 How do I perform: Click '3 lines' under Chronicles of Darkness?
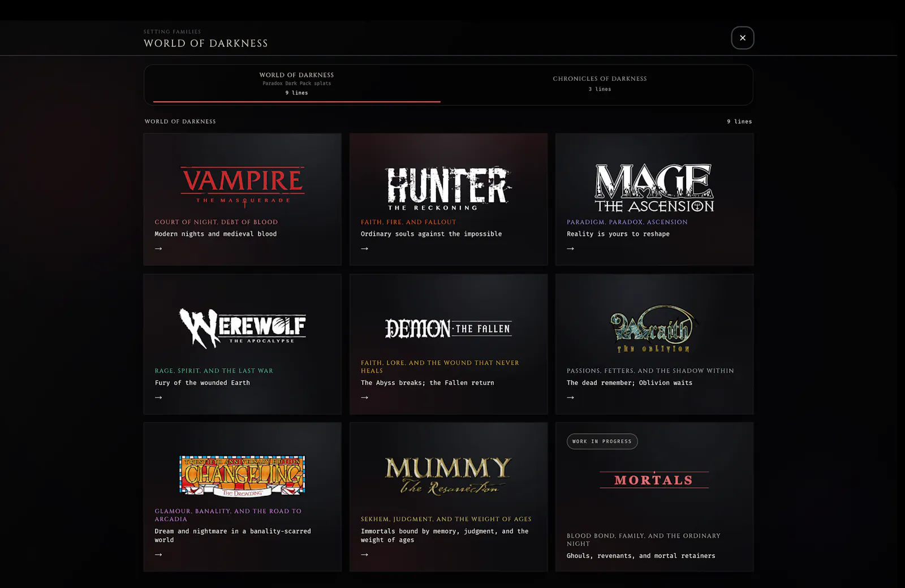(x=600, y=89)
